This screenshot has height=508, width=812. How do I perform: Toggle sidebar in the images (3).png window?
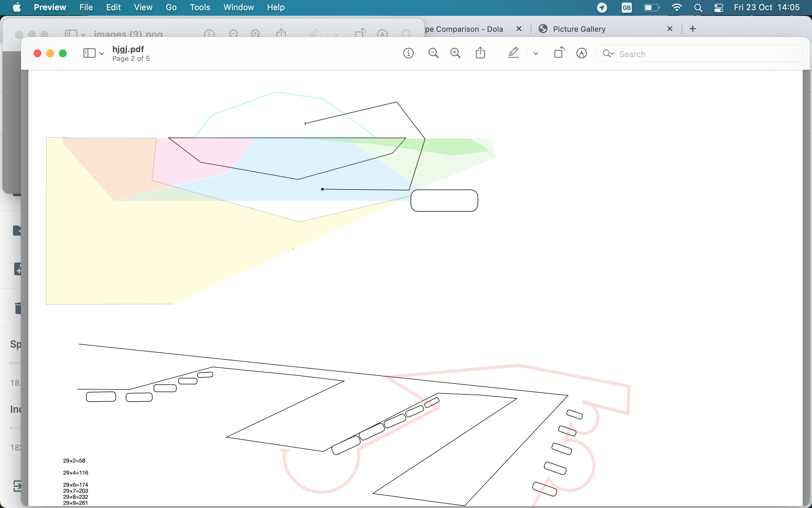(x=71, y=33)
